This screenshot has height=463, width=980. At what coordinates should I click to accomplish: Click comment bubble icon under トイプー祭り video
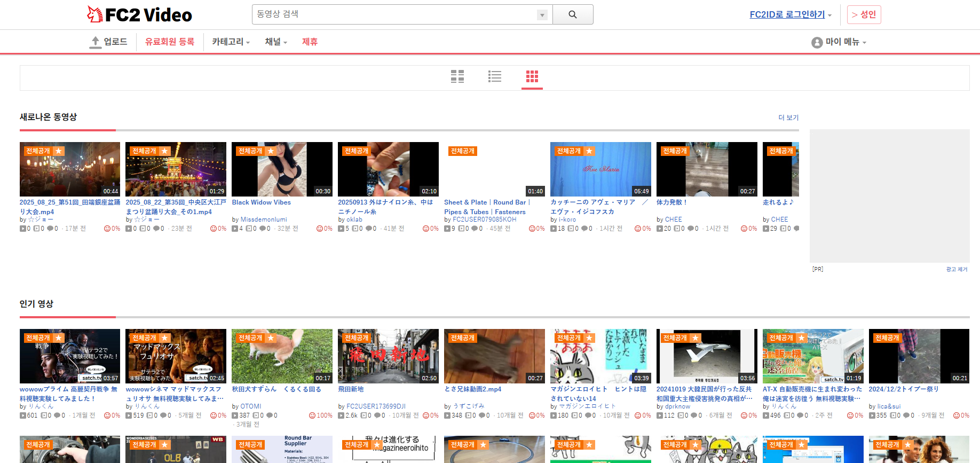pos(906,415)
